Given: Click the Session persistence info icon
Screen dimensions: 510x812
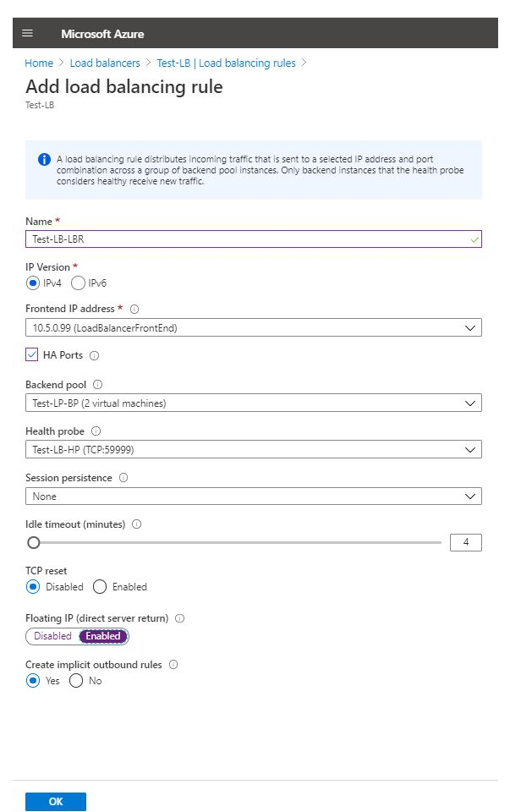Looking at the screenshot, I should [x=123, y=478].
